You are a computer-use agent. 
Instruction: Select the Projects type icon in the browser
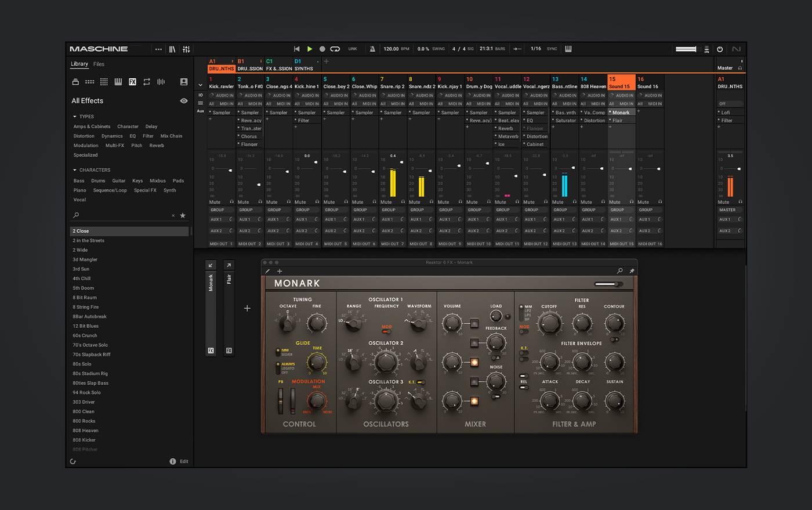pos(75,82)
